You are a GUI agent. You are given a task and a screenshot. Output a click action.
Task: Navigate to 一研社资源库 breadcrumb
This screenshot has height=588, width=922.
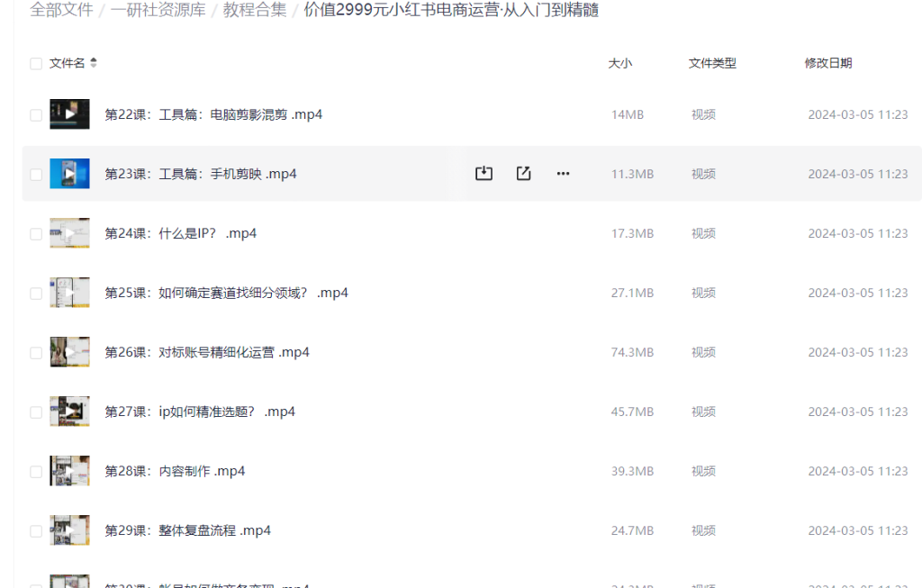tap(158, 11)
